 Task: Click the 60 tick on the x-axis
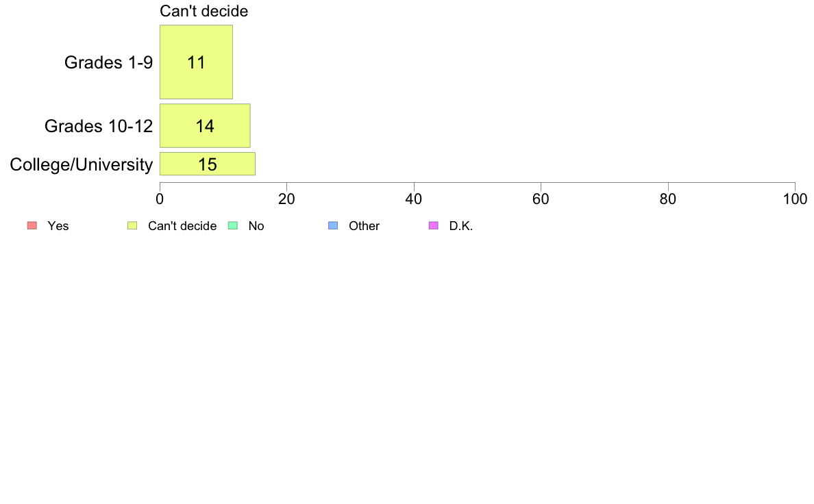(541, 199)
